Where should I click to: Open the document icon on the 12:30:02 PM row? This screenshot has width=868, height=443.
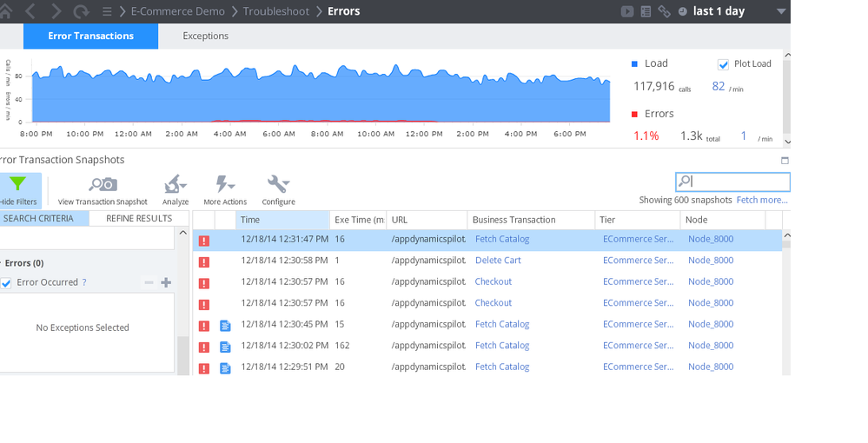point(225,347)
